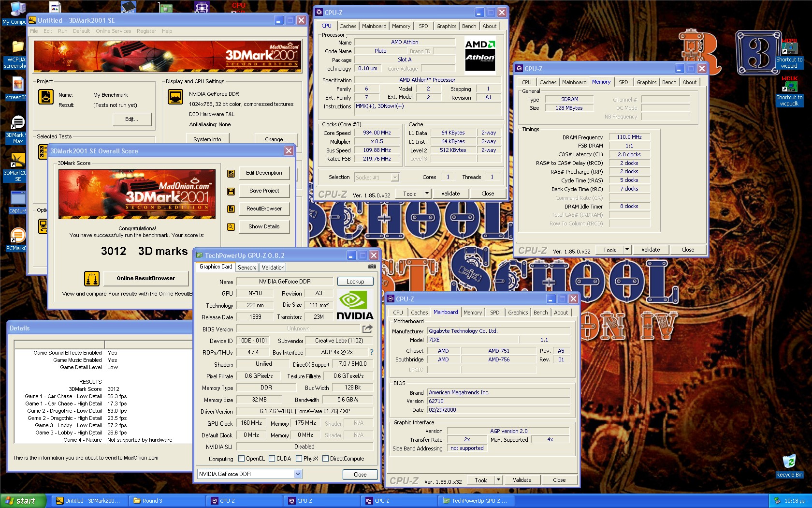Click the '3012 3D marks' score text
The height and width of the screenshot is (508, 812).
click(x=144, y=251)
